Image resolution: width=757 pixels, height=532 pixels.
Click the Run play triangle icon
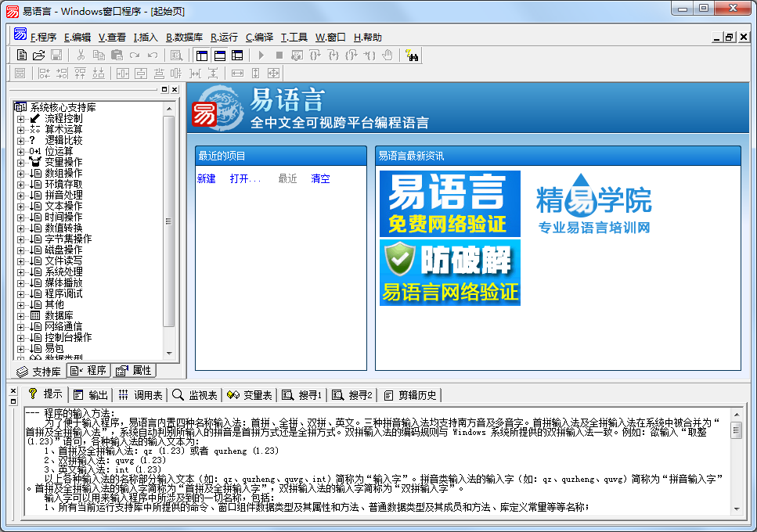pos(261,56)
